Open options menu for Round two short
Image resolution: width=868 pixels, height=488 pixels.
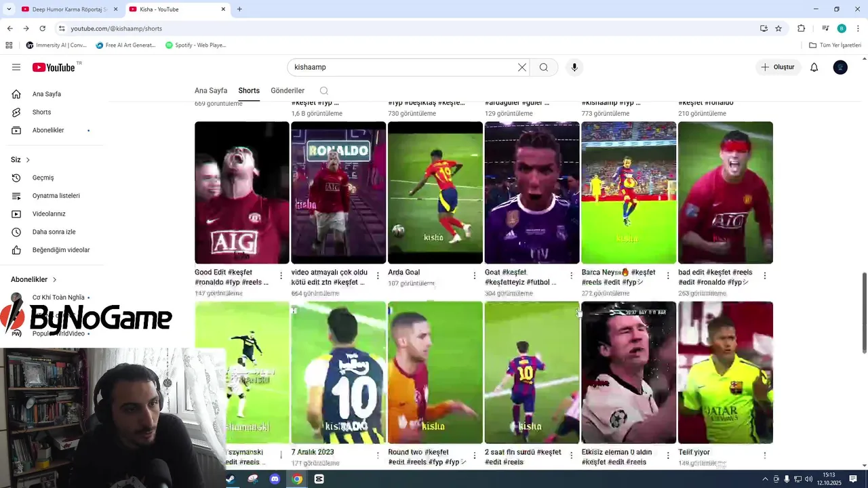coord(475,455)
